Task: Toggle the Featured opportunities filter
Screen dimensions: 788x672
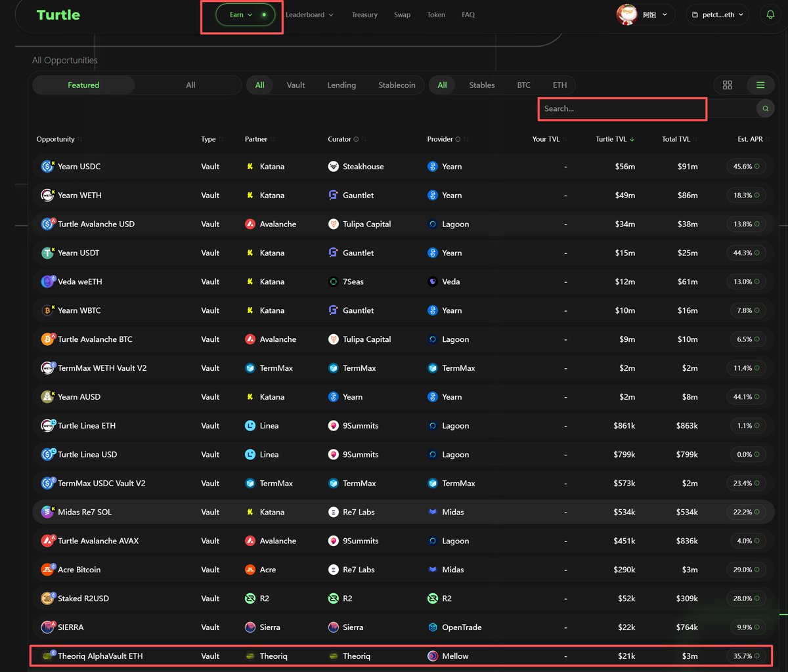Action: pyautogui.click(x=83, y=85)
